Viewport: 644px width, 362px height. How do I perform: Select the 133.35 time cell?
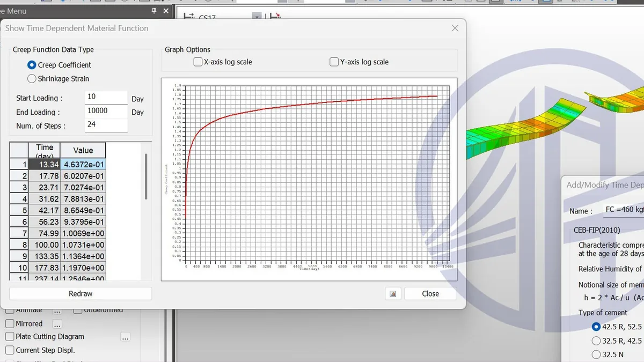click(x=45, y=256)
